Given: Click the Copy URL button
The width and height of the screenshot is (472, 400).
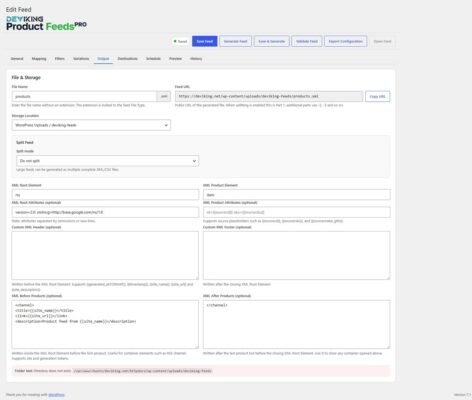Looking at the screenshot, I should coord(377,96).
